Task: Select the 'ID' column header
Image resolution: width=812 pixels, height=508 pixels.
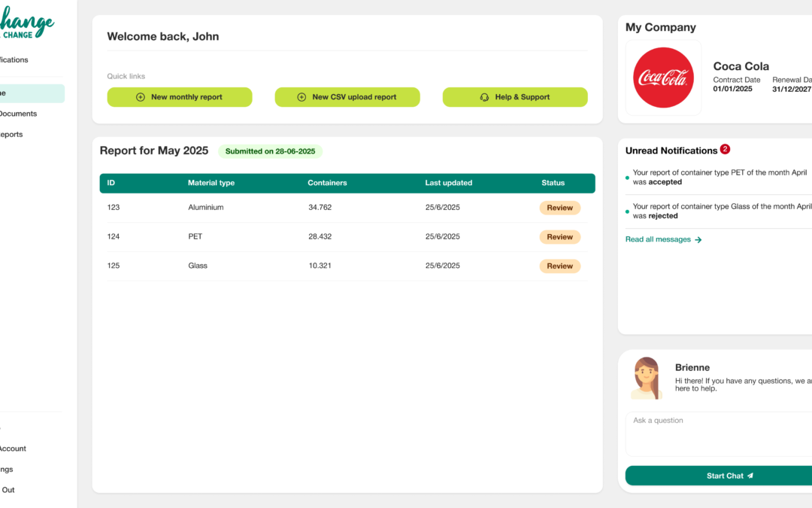Action: click(111, 183)
